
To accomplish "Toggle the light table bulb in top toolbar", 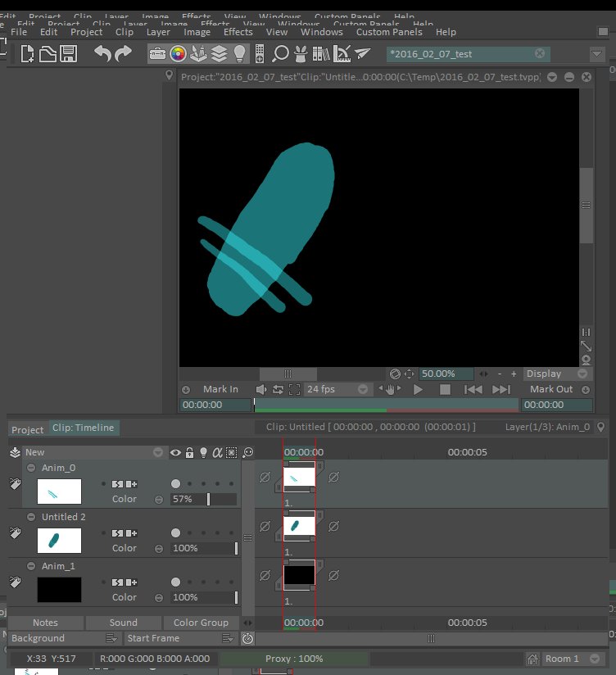I will [x=239, y=54].
